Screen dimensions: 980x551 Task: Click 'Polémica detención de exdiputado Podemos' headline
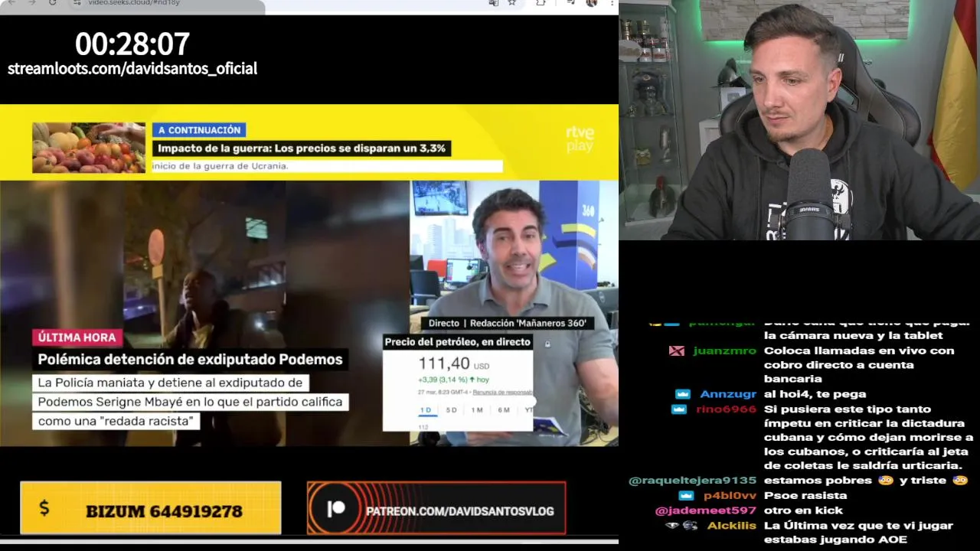click(191, 360)
